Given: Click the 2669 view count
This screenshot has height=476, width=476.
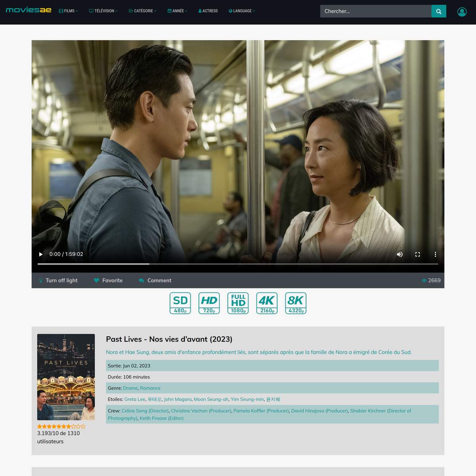Looking at the screenshot, I should point(431,280).
